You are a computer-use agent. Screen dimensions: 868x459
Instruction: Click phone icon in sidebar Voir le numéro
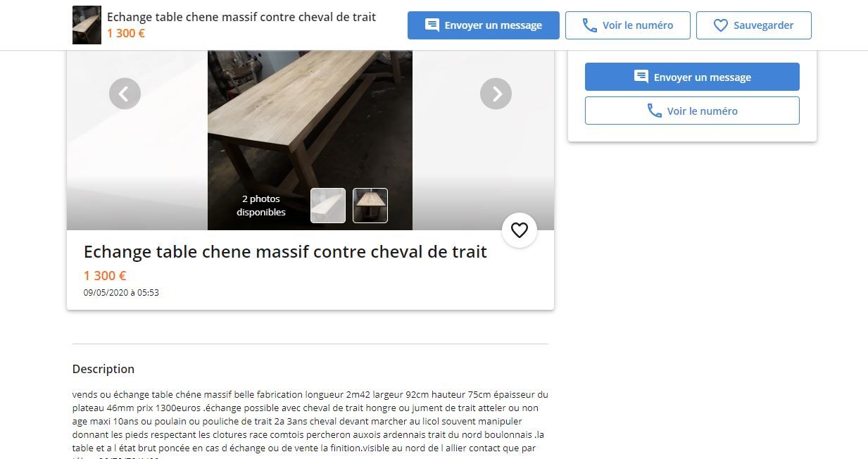pyautogui.click(x=655, y=111)
